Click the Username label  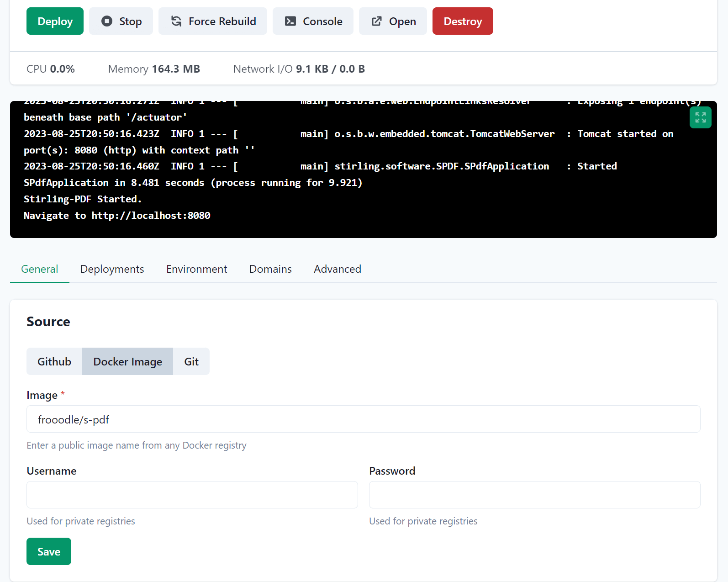tap(52, 471)
